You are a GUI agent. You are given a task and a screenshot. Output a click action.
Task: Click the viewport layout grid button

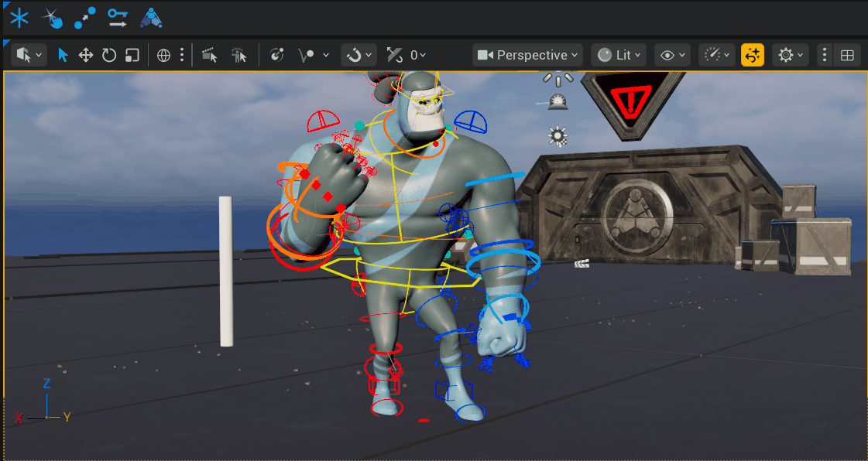(x=848, y=55)
